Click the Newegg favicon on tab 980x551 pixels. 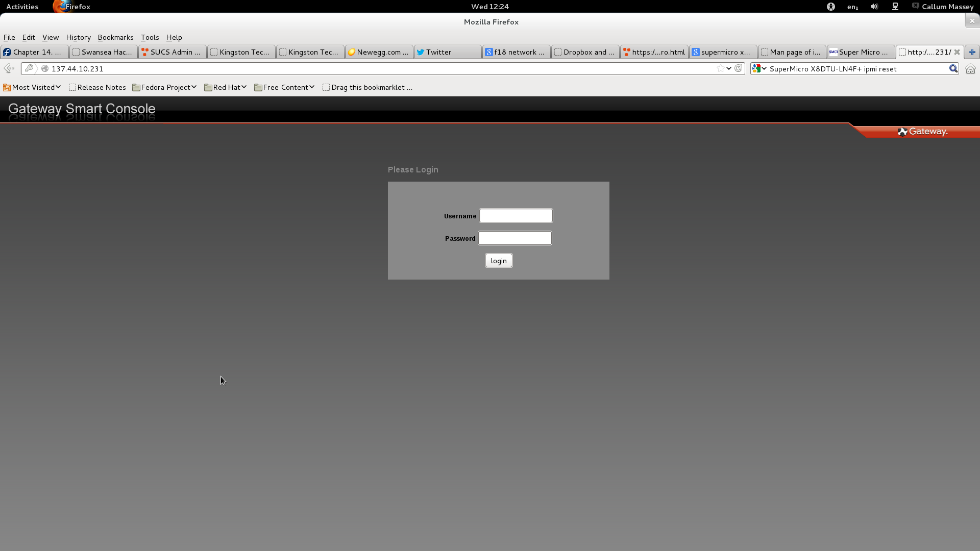coord(351,52)
